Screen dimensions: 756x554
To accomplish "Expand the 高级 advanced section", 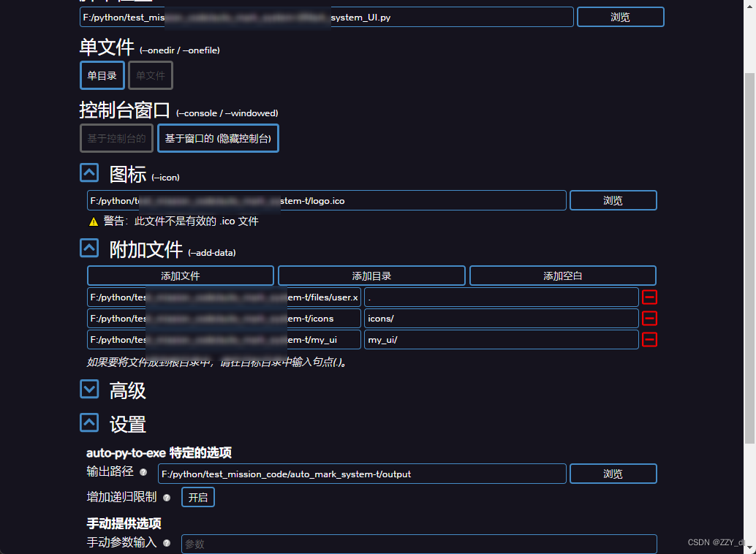I will tap(89, 390).
